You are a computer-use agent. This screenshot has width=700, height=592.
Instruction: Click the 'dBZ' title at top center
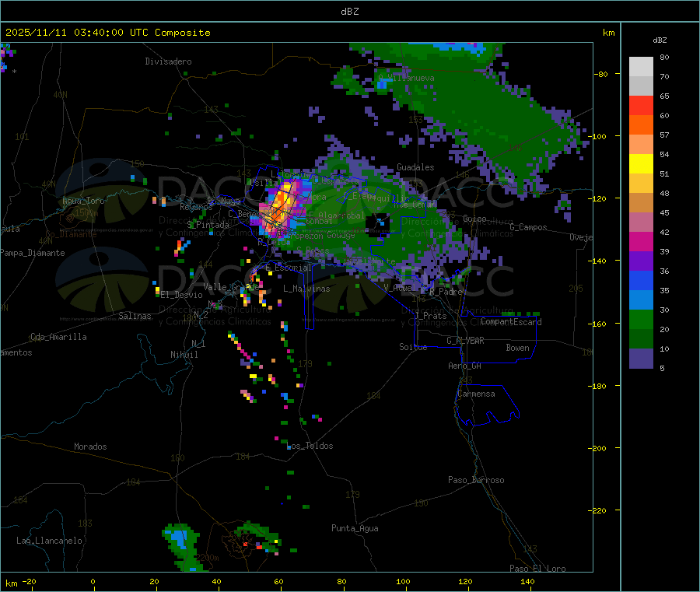point(349,12)
